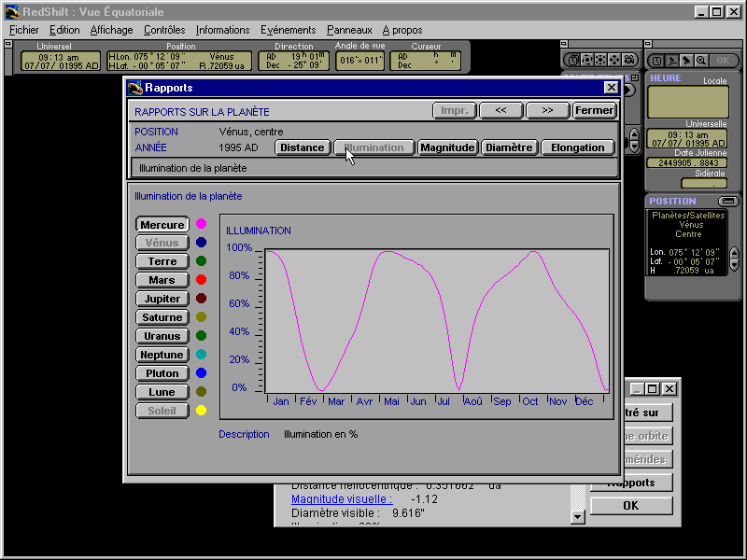Go to previous report with << button
This screenshot has width=747, height=560.
click(500, 110)
